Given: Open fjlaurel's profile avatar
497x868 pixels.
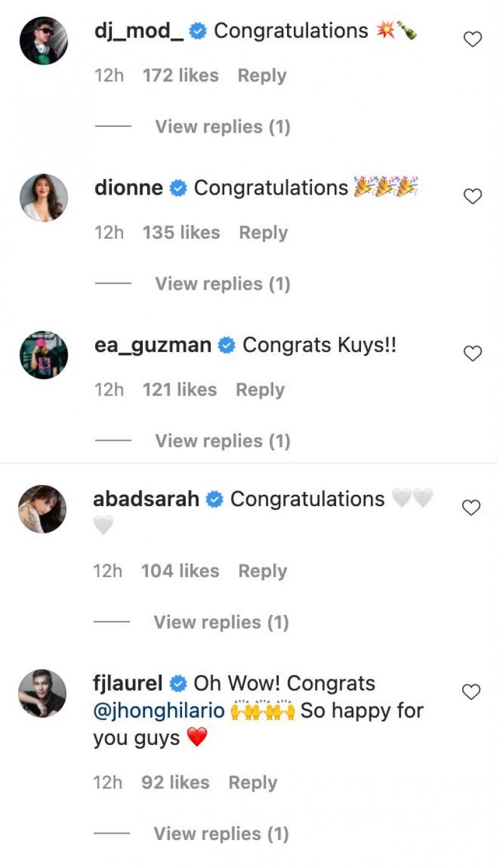Looking at the screenshot, I should point(42,693).
